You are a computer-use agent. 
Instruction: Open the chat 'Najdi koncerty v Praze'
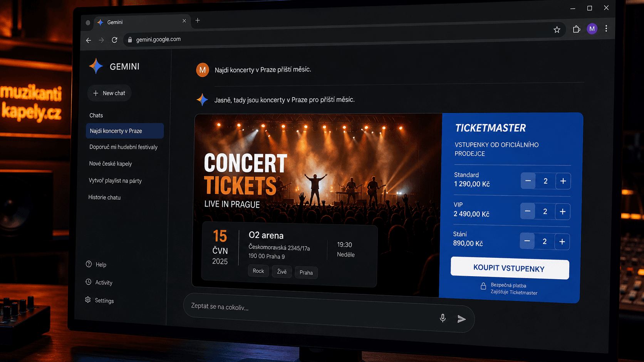pyautogui.click(x=125, y=131)
